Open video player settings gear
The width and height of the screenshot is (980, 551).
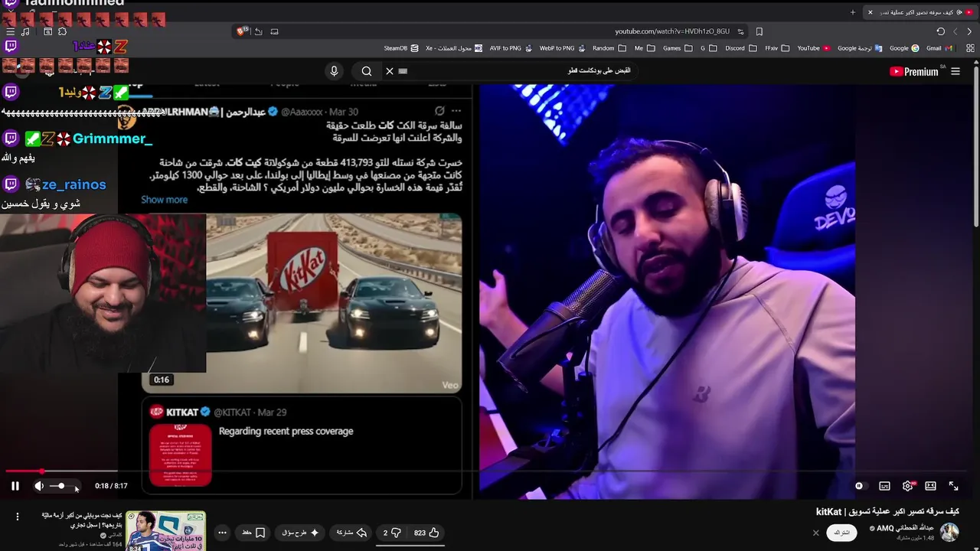click(908, 486)
